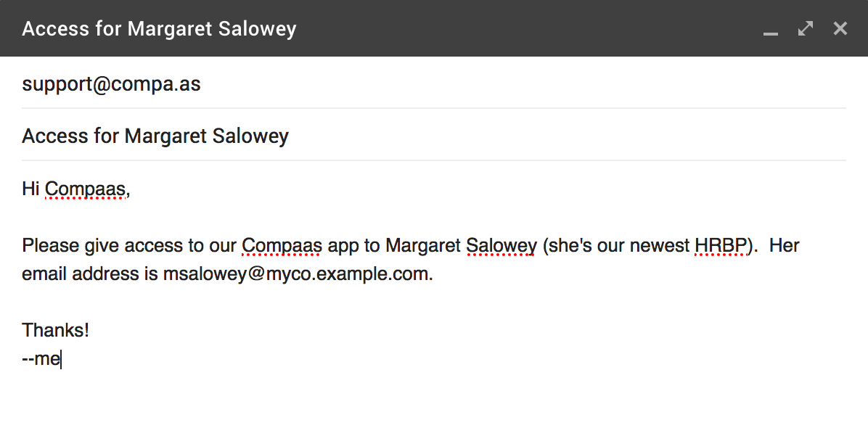Click misspelled Compaas in the greeting line
The image size is (868, 444).
pyautogui.click(x=85, y=189)
